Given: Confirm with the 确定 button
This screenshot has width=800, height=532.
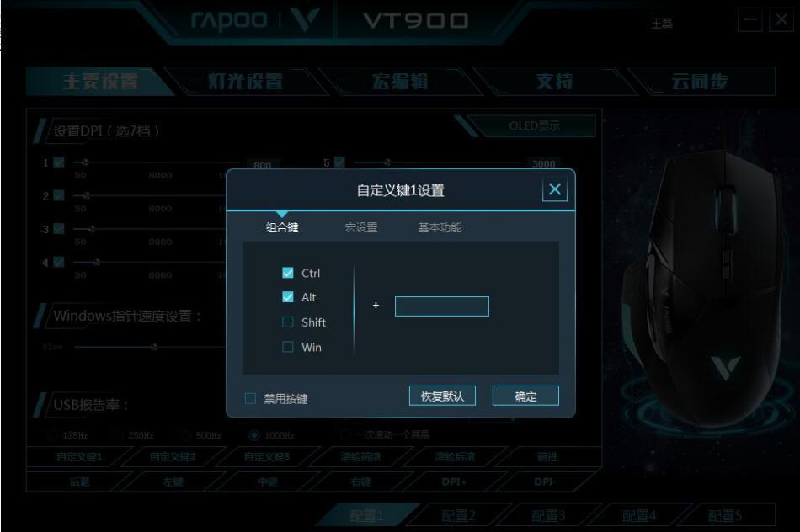Looking at the screenshot, I should point(525,396).
